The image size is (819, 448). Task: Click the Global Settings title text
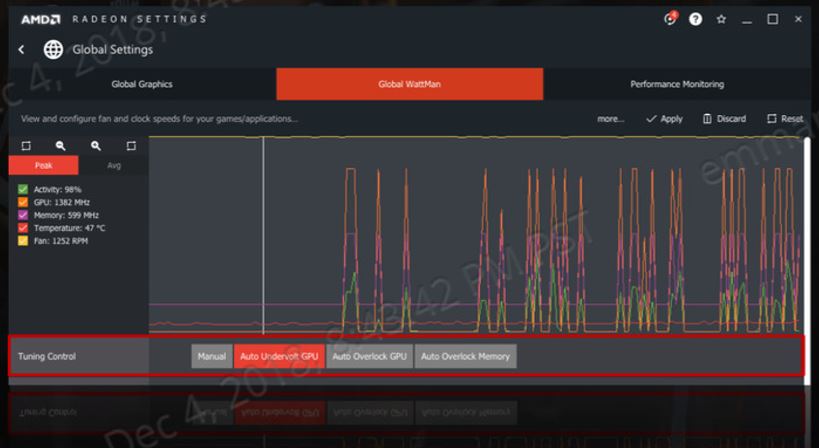point(113,50)
